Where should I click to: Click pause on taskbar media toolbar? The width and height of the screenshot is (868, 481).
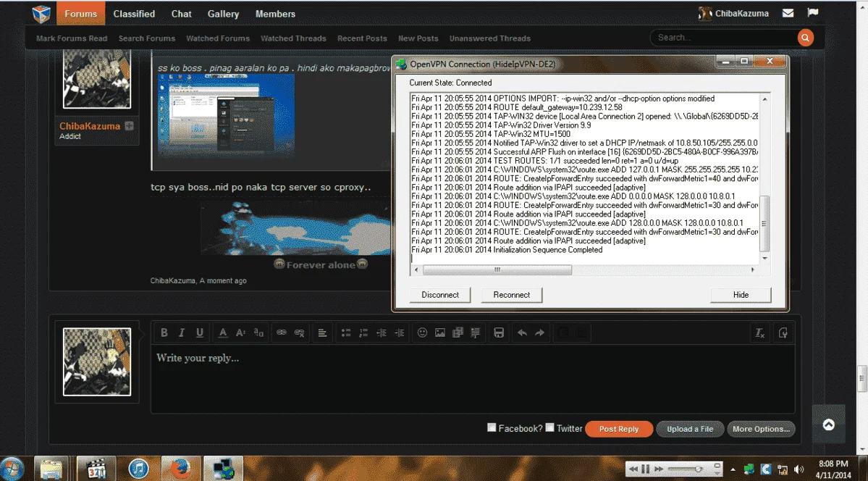[x=646, y=469]
